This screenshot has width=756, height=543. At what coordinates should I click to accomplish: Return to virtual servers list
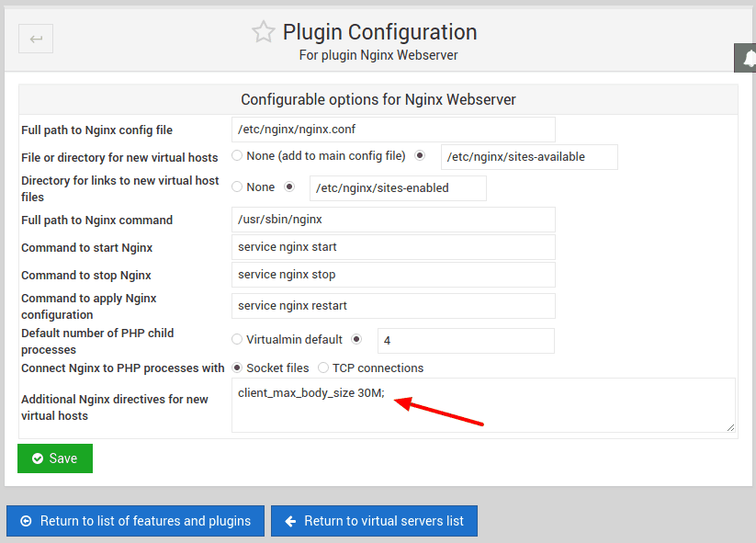click(x=374, y=521)
